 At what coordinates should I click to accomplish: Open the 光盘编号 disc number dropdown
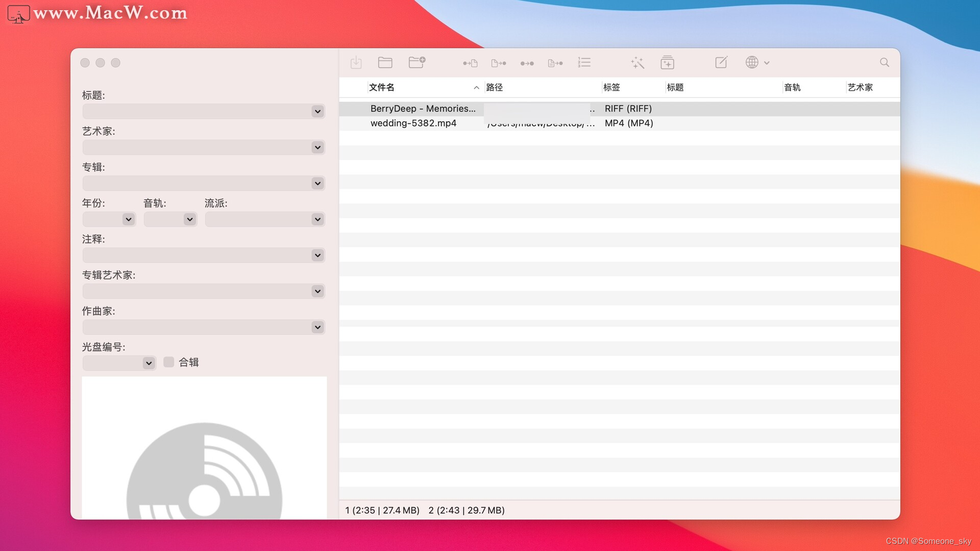[149, 363]
